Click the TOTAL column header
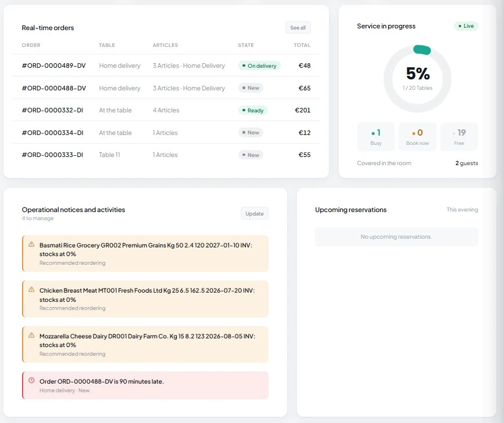This screenshot has height=423, width=504. pyautogui.click(x=302, y=45)
